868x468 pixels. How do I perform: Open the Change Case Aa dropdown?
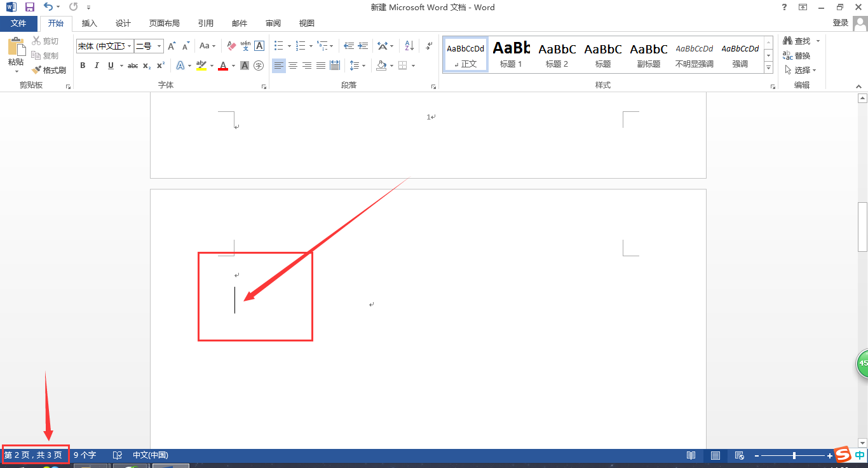pos(207,46)
